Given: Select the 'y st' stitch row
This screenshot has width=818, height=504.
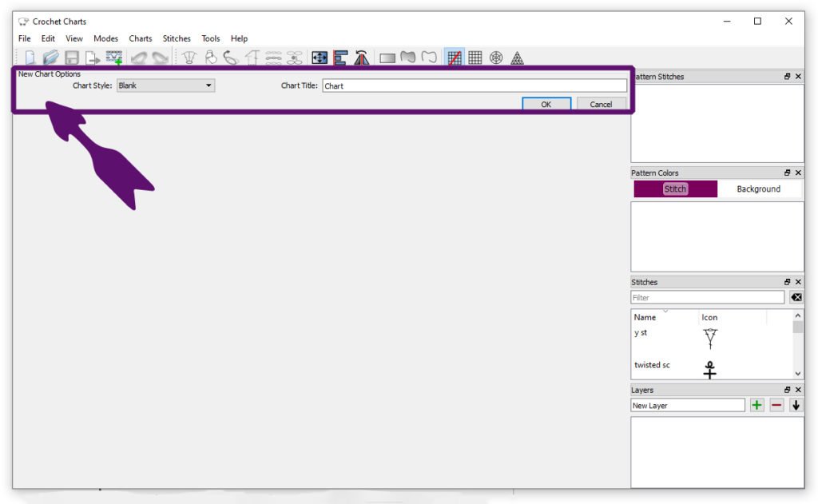Looking at the screenshot, I should (712, 337).
